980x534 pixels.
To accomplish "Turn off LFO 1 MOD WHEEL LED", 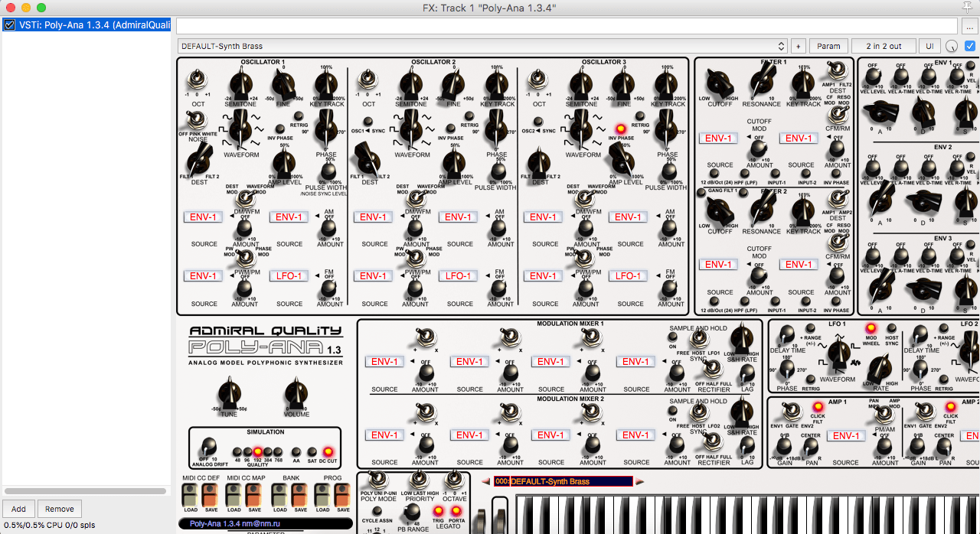I will point(871,329).
